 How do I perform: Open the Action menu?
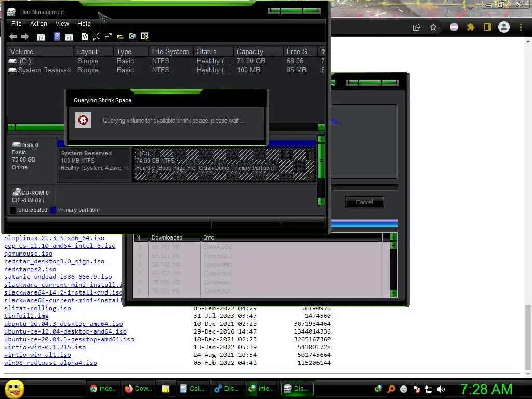tap(38, 24)
